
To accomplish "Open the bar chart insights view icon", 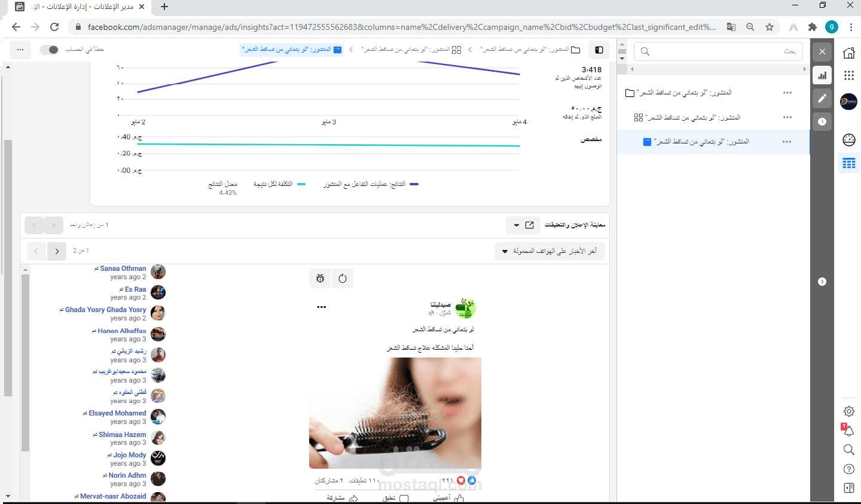I will pyautogui.click(x=822, y=75).
